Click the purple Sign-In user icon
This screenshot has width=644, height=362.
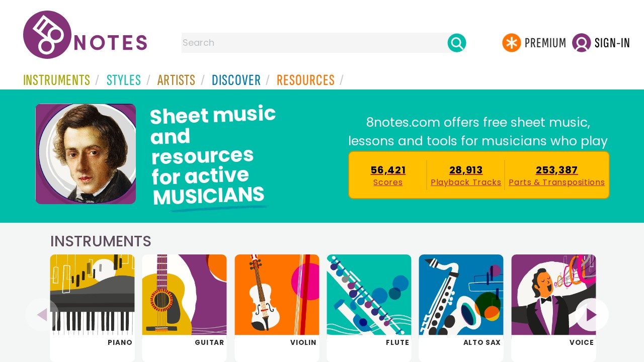tap(581, 43)
